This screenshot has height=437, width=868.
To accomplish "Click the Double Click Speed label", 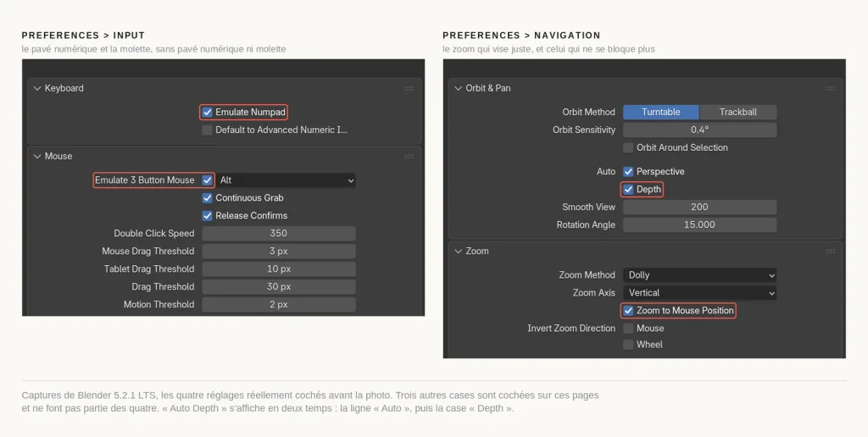I will [154, 234].
